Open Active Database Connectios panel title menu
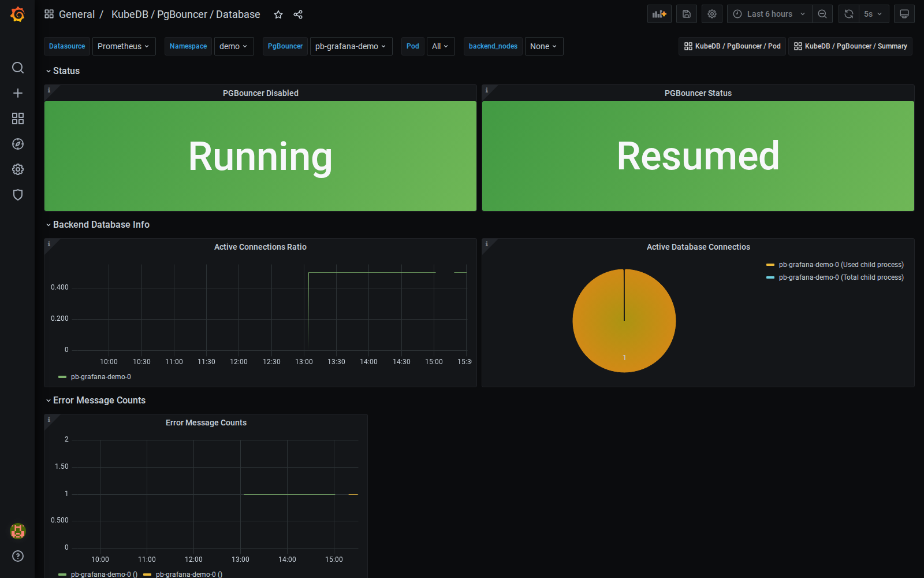Screen dimensions: 924x578 [698, 247]
